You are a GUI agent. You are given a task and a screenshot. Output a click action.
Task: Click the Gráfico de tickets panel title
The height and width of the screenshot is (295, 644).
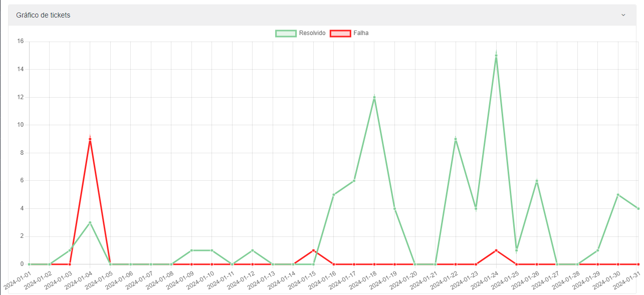43,15
